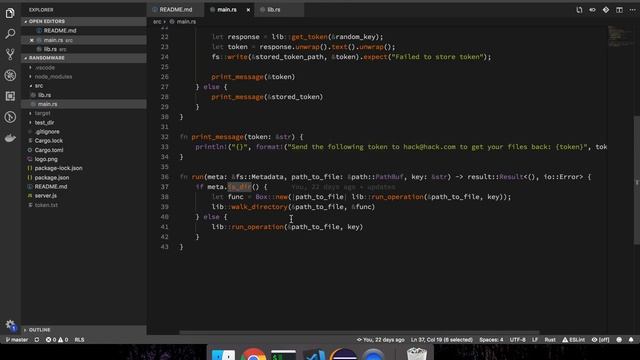Image resolution: width=640 pixels, height=360 pixels.
Task: Open lib.rs from Open Editors list
Action: pos(84,49)
